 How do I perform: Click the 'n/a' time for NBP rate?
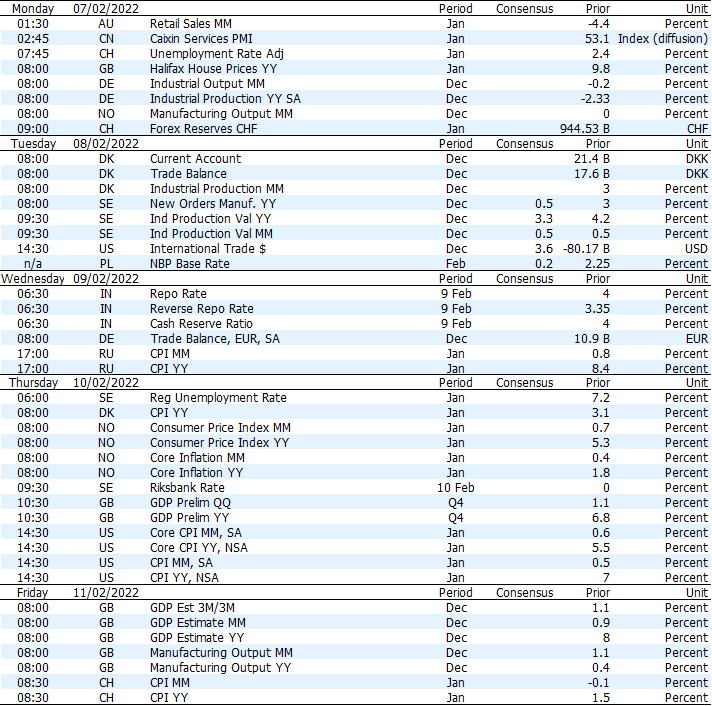pyautogui.click(x=33, y=263)
